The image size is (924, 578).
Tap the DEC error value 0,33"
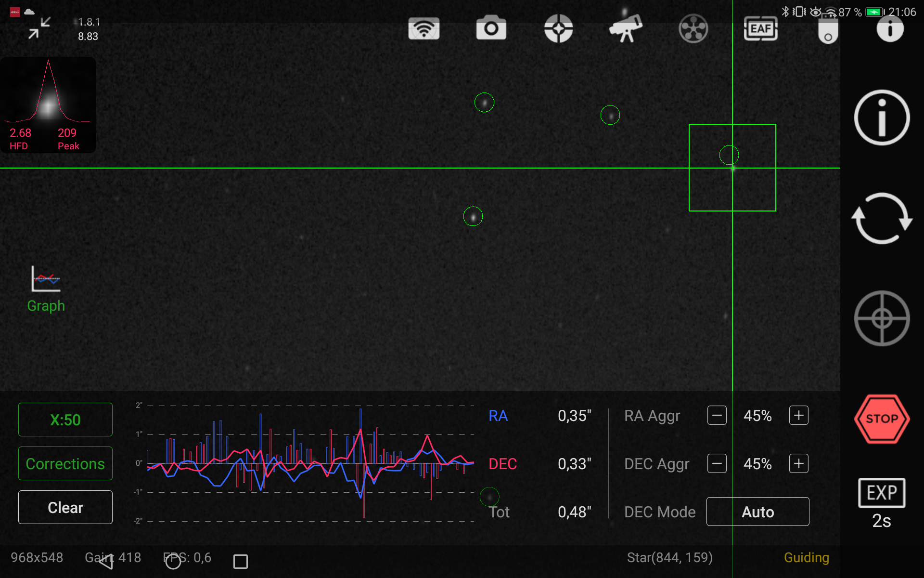[x=574, y=464]
